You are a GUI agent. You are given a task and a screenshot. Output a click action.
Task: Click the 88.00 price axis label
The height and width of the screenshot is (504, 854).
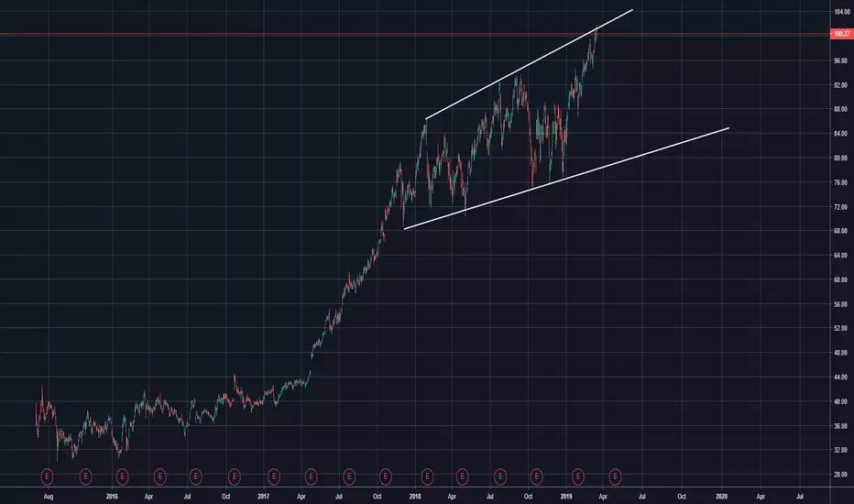[840, 109]
